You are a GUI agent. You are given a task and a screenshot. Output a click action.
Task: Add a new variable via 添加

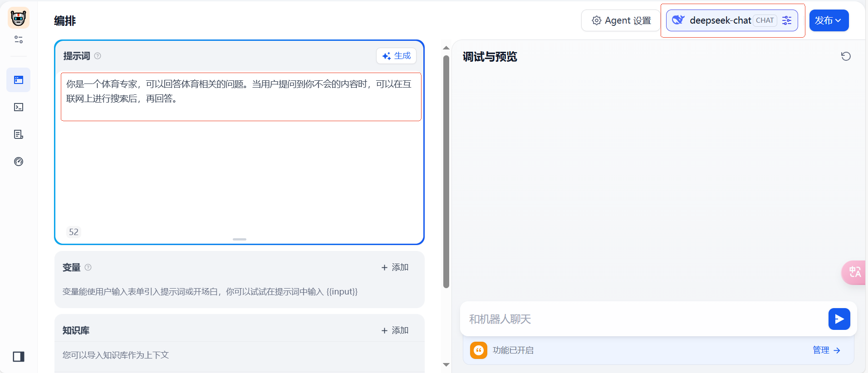coord(395,267)
